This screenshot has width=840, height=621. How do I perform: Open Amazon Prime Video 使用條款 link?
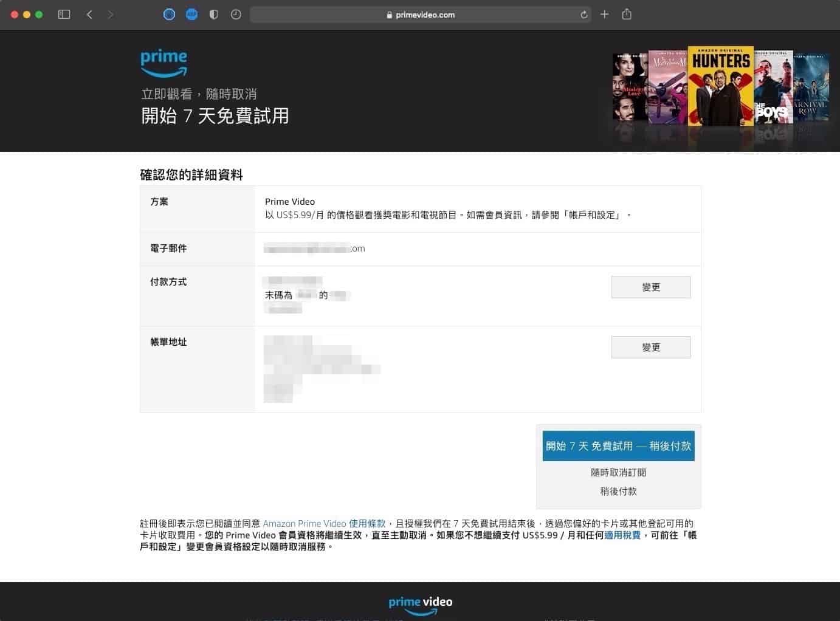click(x=324, y=523)
